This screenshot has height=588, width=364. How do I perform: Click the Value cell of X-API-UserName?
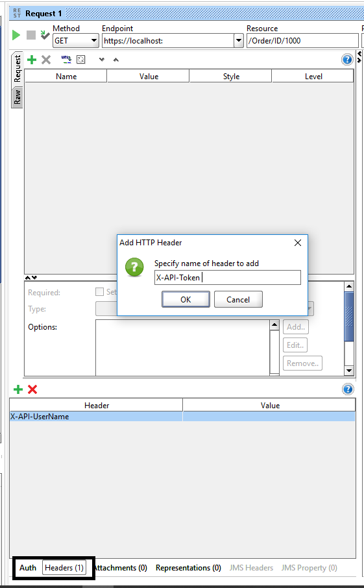tap(269, 416)
